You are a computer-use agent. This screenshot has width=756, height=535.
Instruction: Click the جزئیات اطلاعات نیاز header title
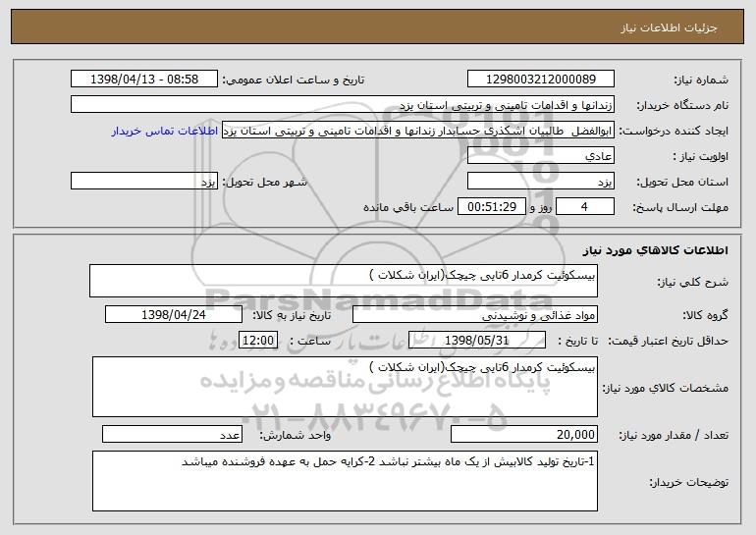click(669, 27)
